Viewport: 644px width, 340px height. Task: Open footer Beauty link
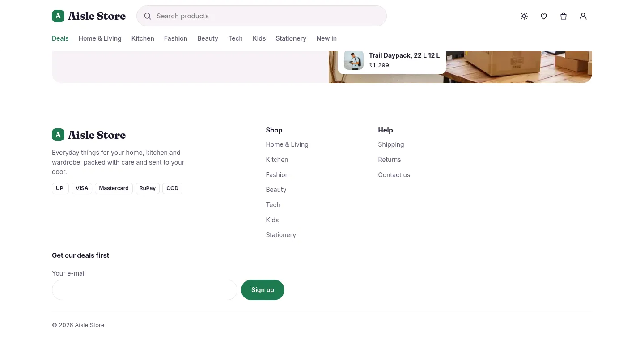point(276,190)
